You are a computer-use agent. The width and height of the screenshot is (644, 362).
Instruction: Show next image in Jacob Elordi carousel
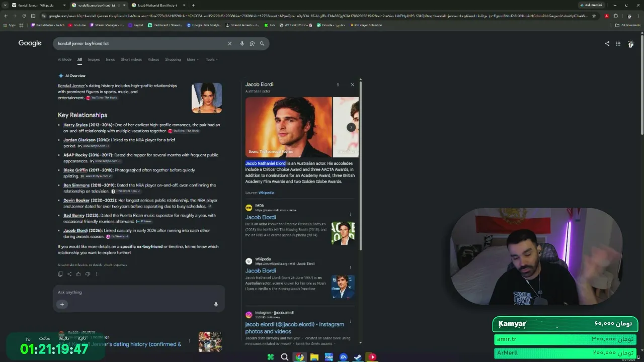coord(351,127)
